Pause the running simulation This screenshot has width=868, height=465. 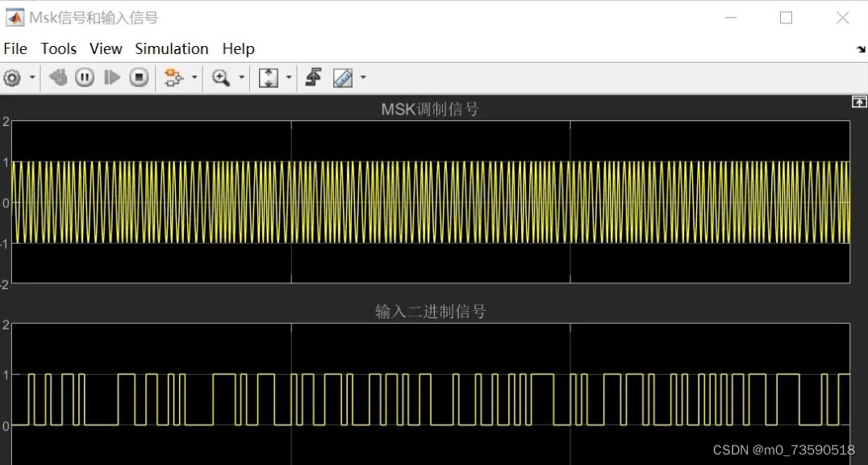(x=85, y=77)
